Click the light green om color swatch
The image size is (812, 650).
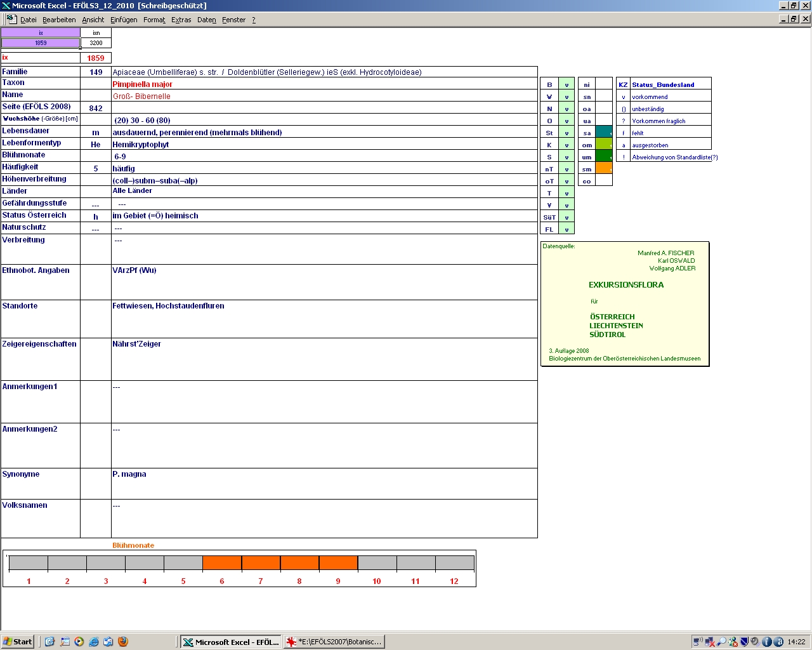(604, 145)
